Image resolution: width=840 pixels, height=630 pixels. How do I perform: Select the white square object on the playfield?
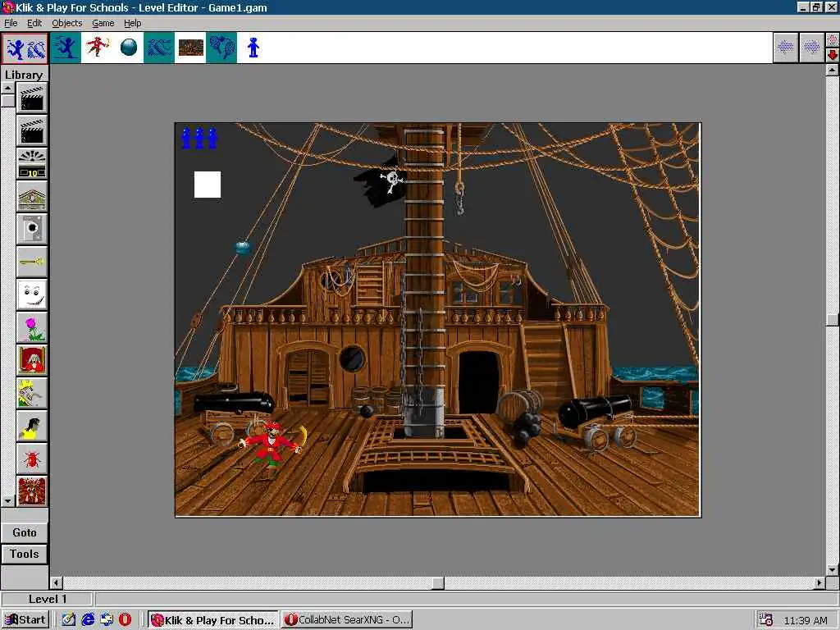(x=208, y=185)
